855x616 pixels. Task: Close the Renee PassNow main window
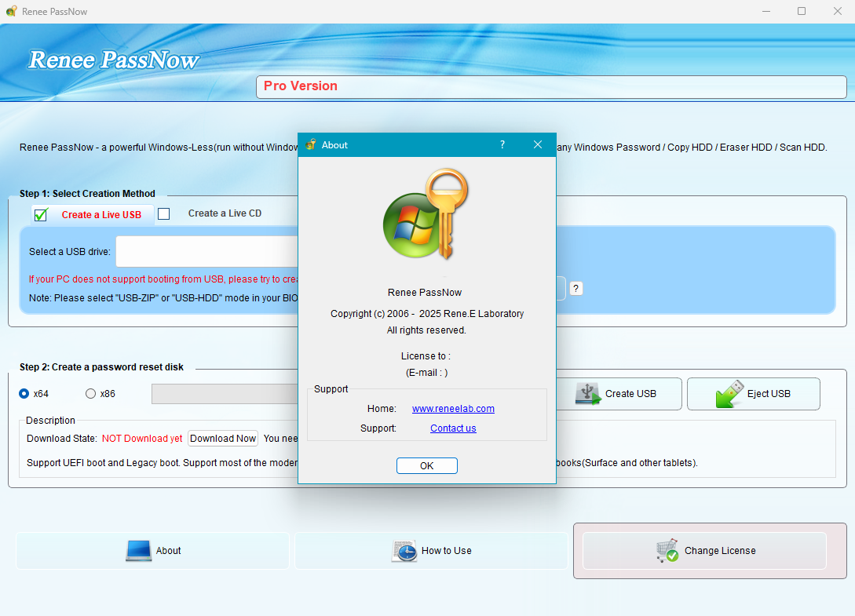(x=838, y=11)
